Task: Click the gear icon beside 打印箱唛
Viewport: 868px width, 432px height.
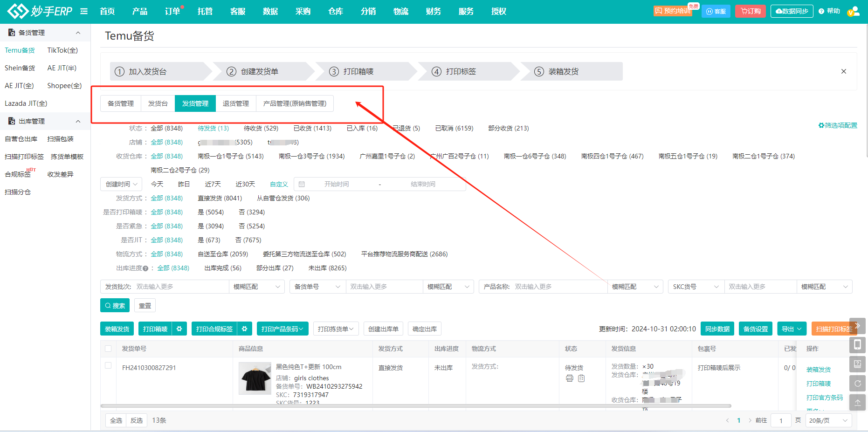Action: click(x=179, y=329)
